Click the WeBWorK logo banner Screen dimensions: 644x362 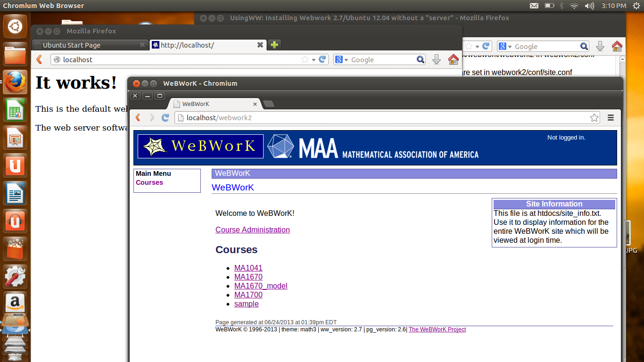(200, 146)
